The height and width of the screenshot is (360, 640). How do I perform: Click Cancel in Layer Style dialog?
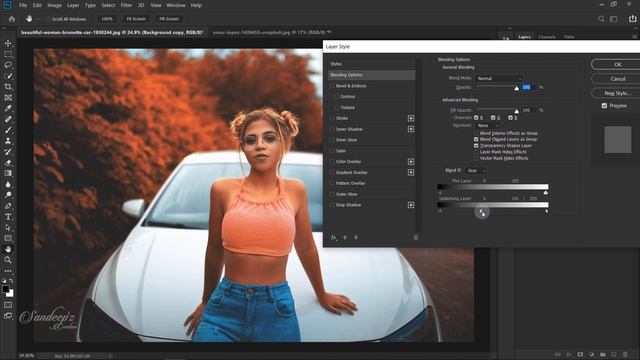(617, 79)
